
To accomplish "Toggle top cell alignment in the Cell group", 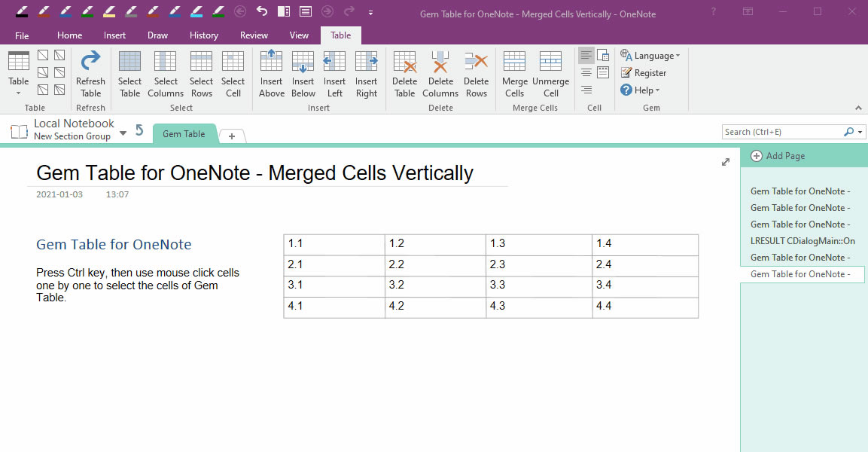I will [x=586, y=53].
